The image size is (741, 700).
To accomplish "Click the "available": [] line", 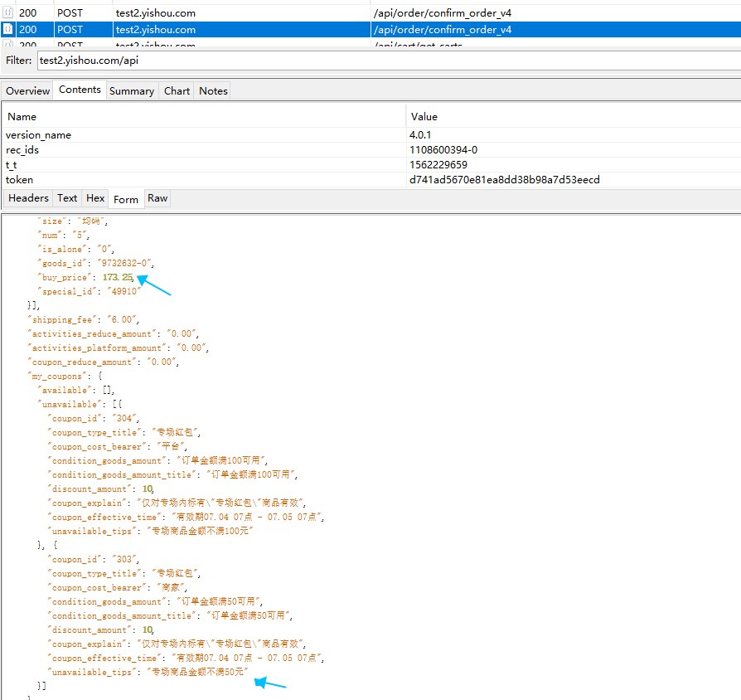I will pyautogui.click(x=76, y=390).
